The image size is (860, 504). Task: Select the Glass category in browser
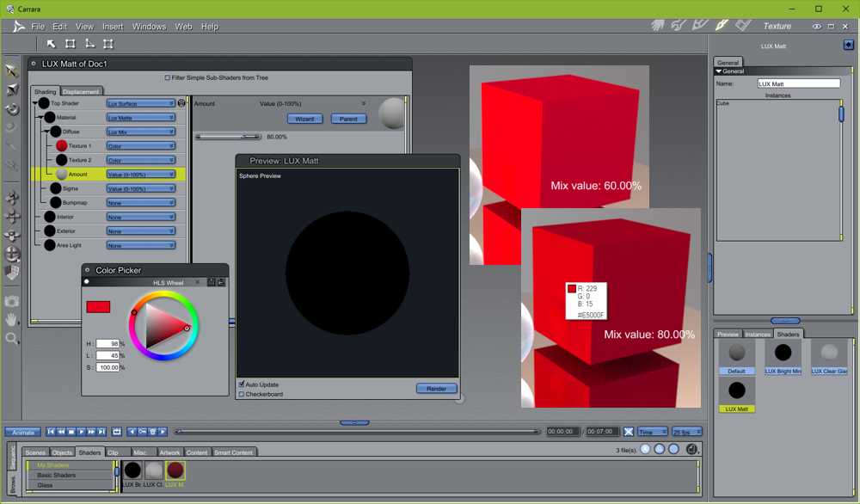coord(45,485)
